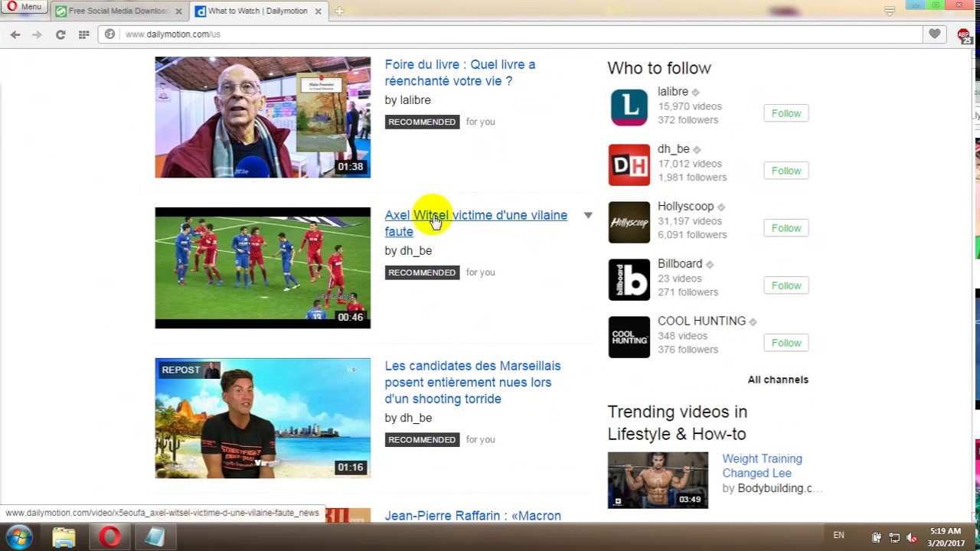Click muted volume icon in system tray

coord(911,538)
